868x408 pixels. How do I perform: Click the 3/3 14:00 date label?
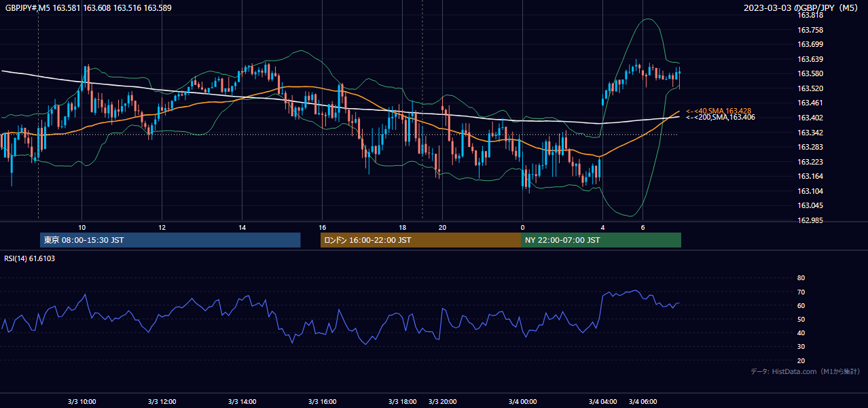(x=242, y=402)
